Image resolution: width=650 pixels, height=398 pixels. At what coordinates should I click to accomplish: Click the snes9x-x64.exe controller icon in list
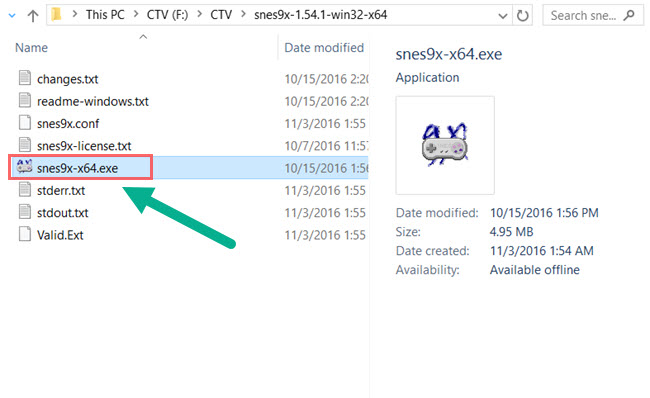pyautogui.click(x=24, y=167)
